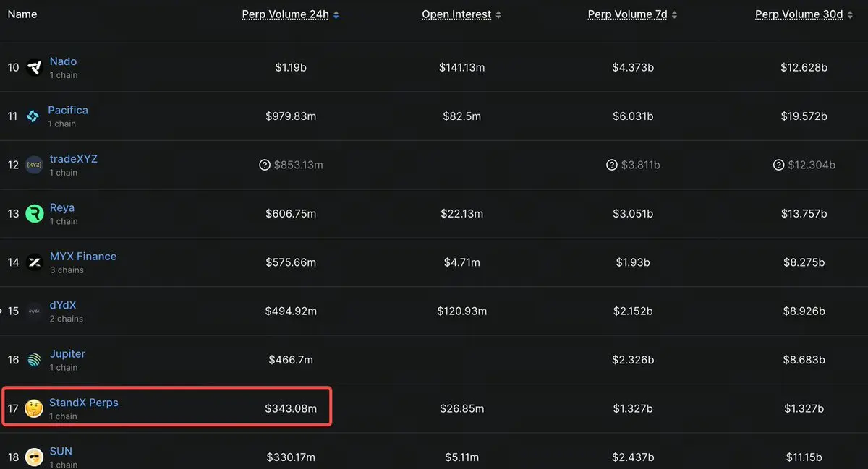The width and height of the screenshot is (868, 469).
Task: Click question mark beside tradeXYZ 30d volume
Action: [778, 165]
